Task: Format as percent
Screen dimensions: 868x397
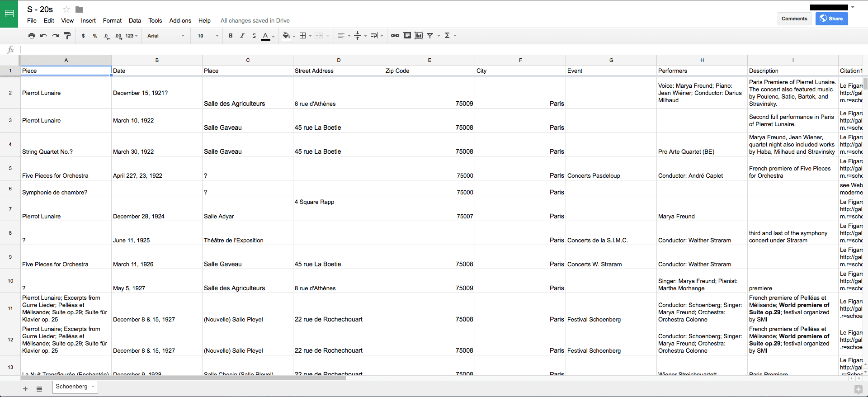Action: (x=95, y=36)
